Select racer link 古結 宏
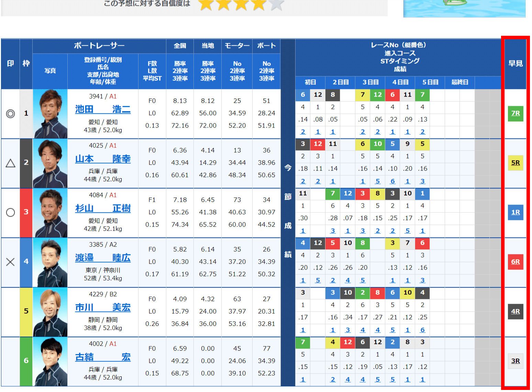The width and height of the screenshot is (532, 392). pyautogui.click(x=103, y=357)
